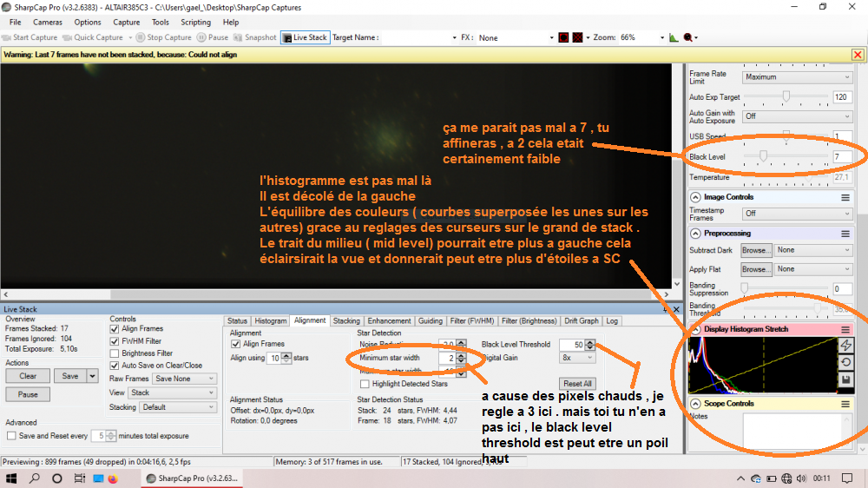Click Browse next to Subtract Dark

757,251
